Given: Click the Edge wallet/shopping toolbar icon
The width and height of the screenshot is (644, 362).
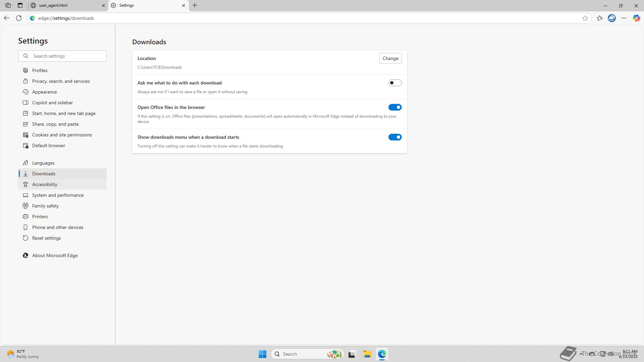Looking at the screenshot, I should point(612,18).
